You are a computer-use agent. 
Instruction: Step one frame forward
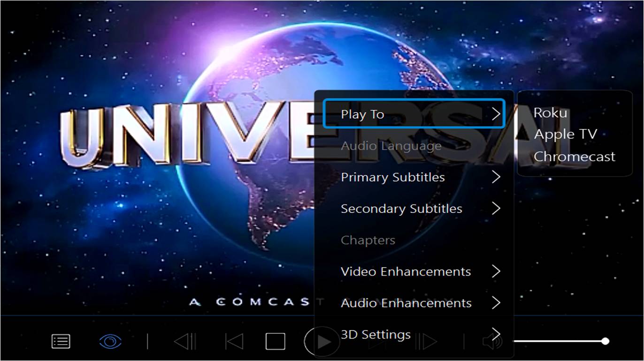pyautogui.click(x=426, y=341)
